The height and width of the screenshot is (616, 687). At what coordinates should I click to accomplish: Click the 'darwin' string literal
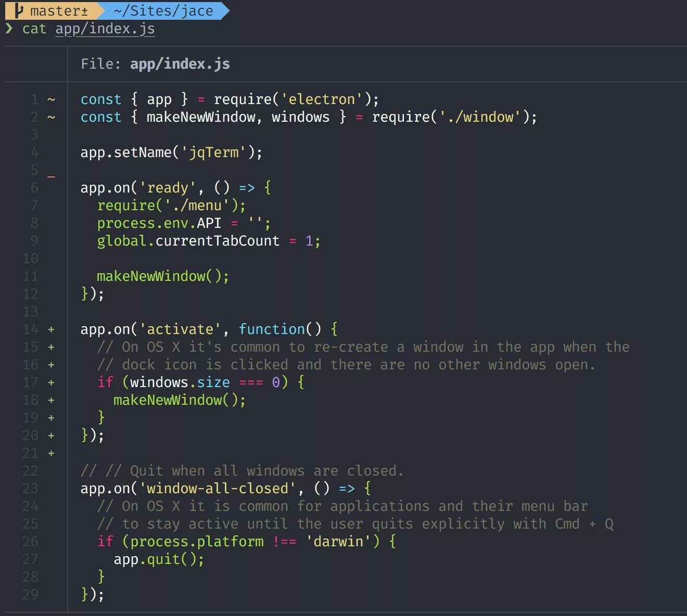[338, 542]
